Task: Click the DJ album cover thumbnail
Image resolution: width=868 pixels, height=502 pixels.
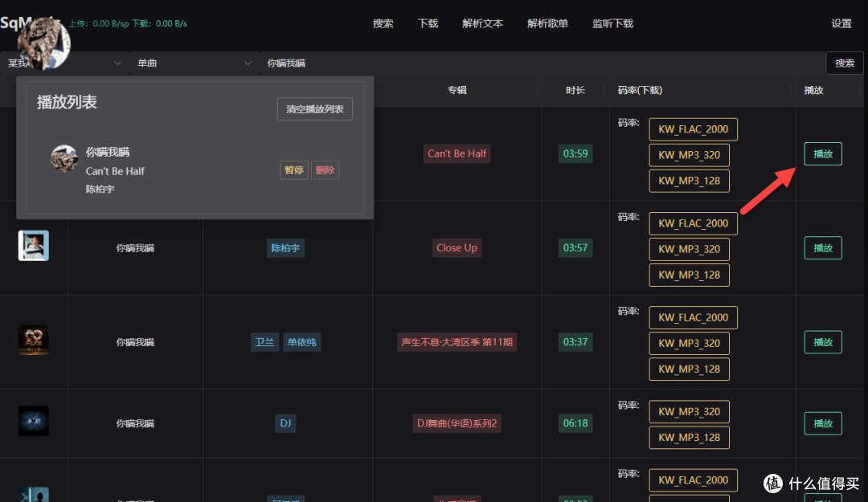Action: click(34, 421)
